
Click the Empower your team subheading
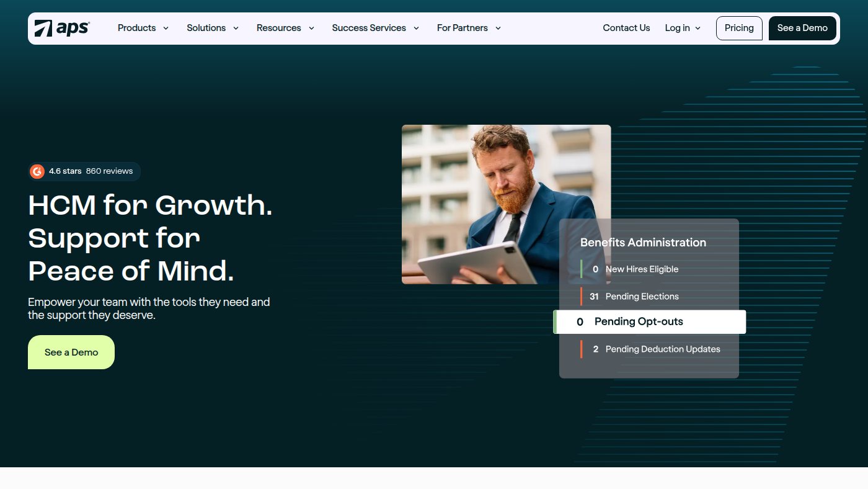[149, 309]
